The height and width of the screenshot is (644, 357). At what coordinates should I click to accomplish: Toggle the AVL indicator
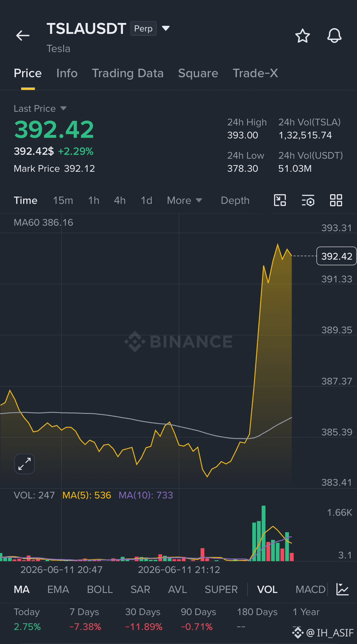(177, 589)
